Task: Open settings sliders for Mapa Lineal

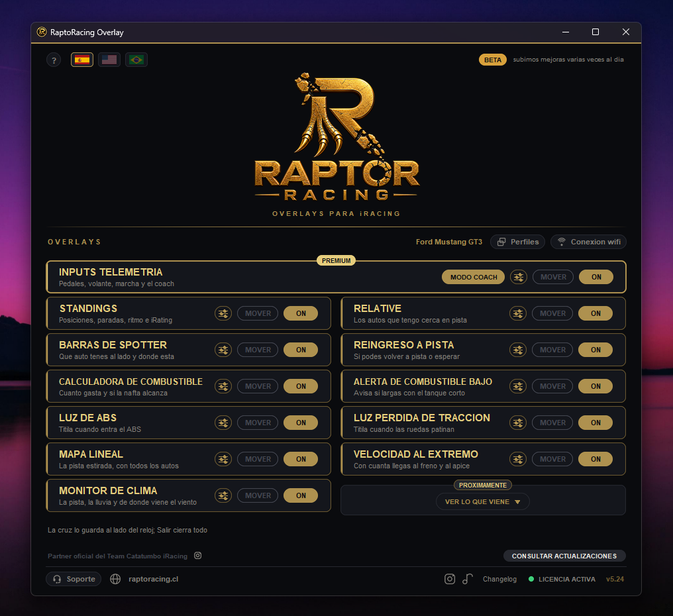Action: [223, 459]
